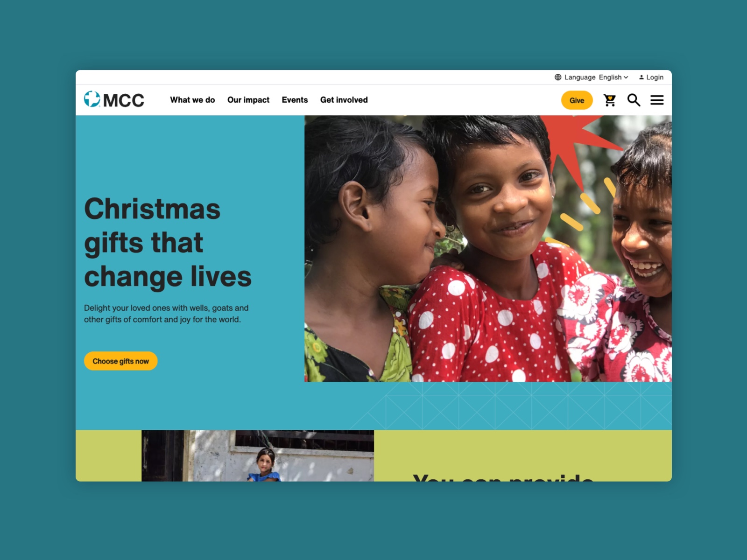Viewport: 747px width, 560px height.
Task: Click the globe language icon
Action: coord(558,77)
